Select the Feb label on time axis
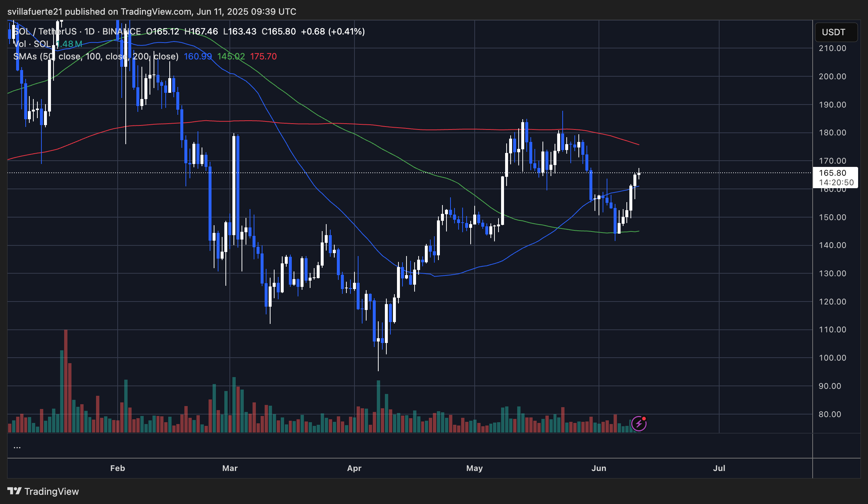The image size is (868, 504). (x=118, y=468)
